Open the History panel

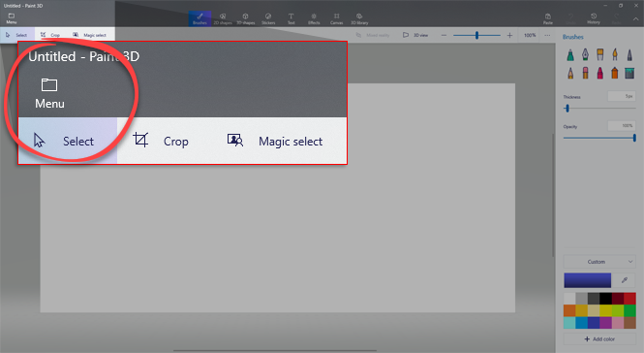tap(594, 18)
